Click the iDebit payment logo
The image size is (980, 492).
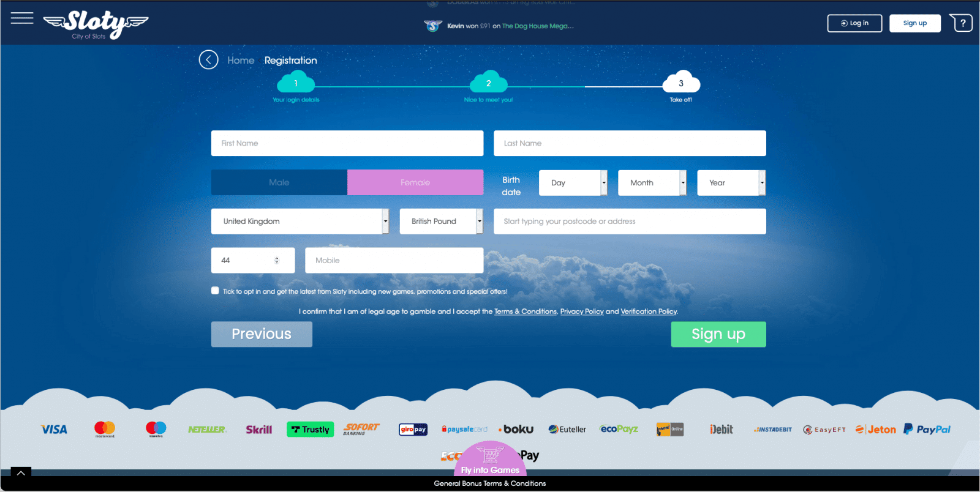point(722,430)
